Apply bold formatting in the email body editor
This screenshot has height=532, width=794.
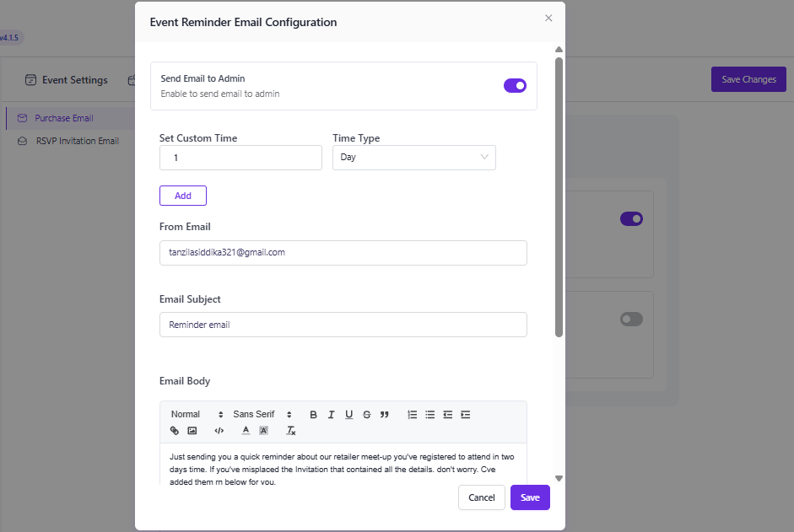click(x=313, y=415)
